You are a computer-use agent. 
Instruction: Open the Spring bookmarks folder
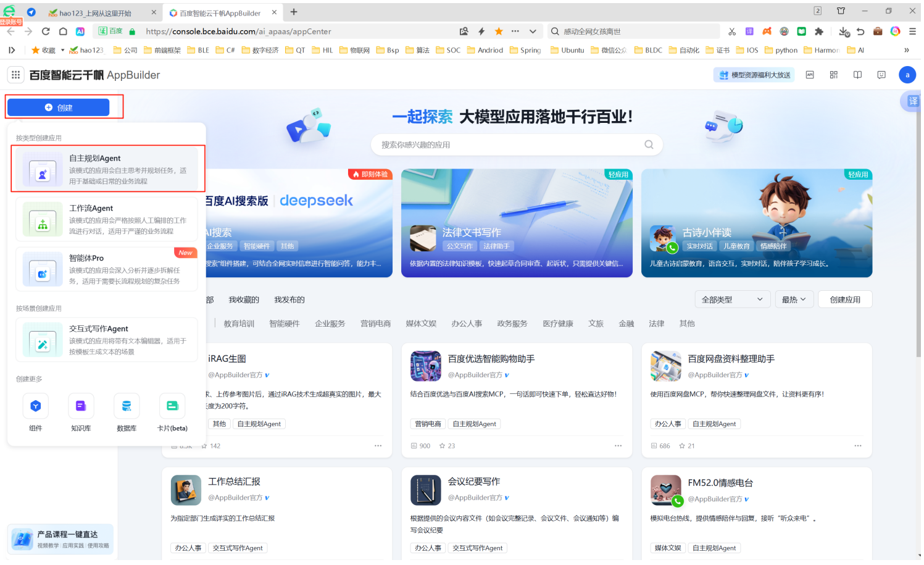pos(525,50)
